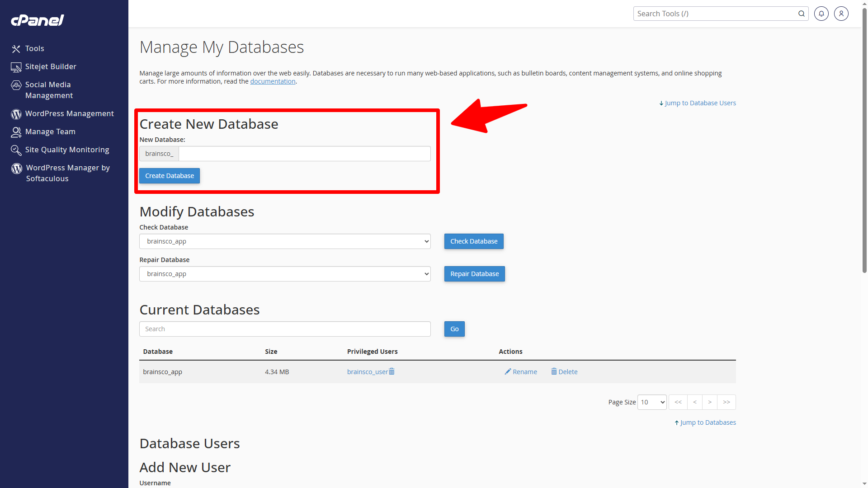Click the Sitejet Builder icon
868x488 pixels.
[x=16, y=67]
